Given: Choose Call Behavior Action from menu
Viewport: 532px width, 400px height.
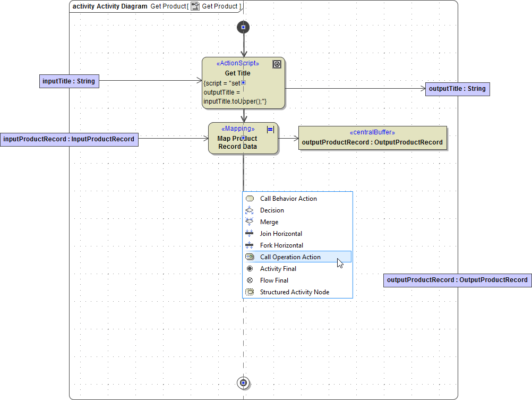Looking at the screenshot, I should click(288, 199).
